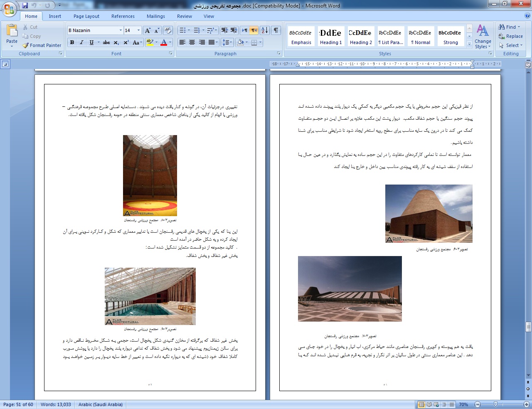The width and height of the screenshot is (532, 409).
Task: Click the Format Painter brush icon
Action: (25, 45)
